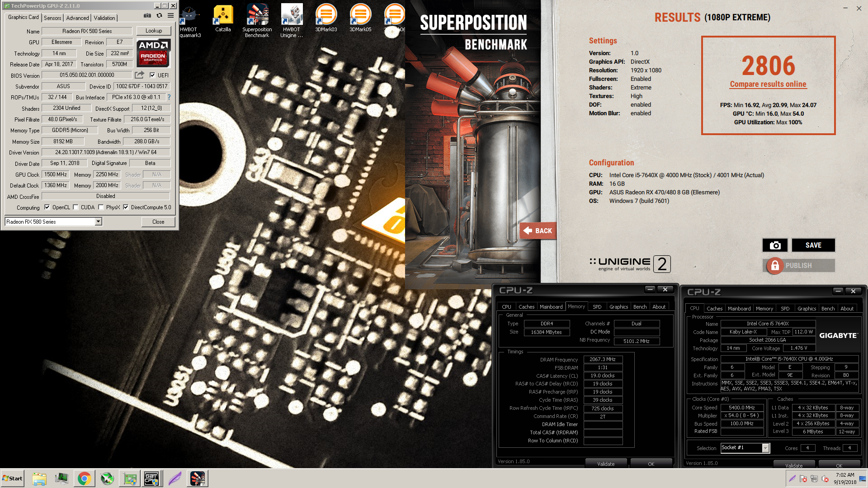Open the Catzilla desktop shortcut
The width and height of the screenshot is (868, 488).
[x=223, y=19]
